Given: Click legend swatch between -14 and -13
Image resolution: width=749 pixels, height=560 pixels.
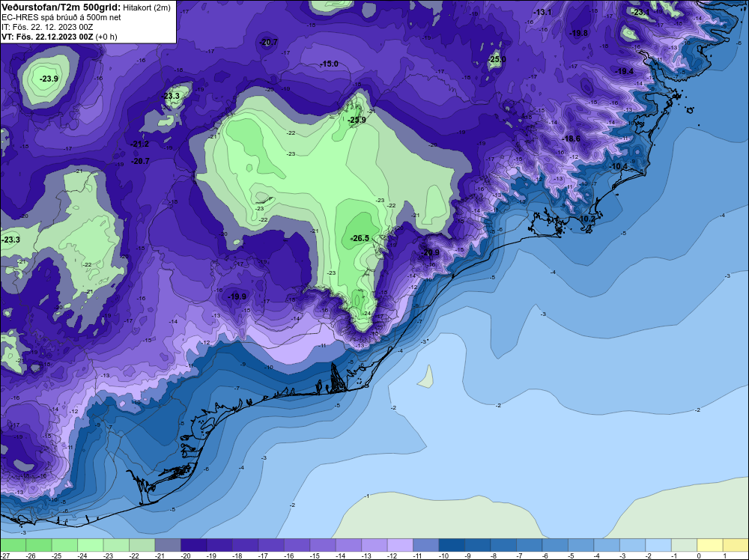Looking at the screenshot, I should [x=349, y=545].
